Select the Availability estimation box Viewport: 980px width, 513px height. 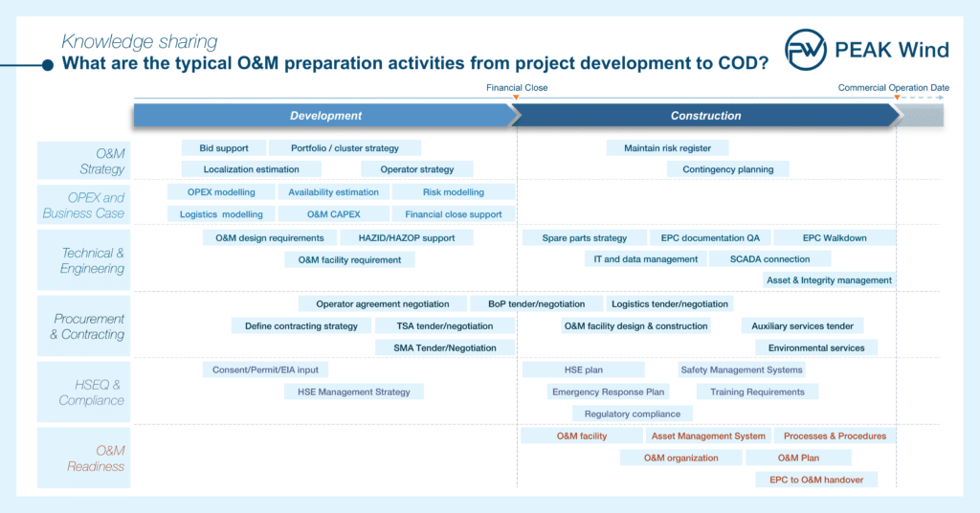(x=334, y=191)
